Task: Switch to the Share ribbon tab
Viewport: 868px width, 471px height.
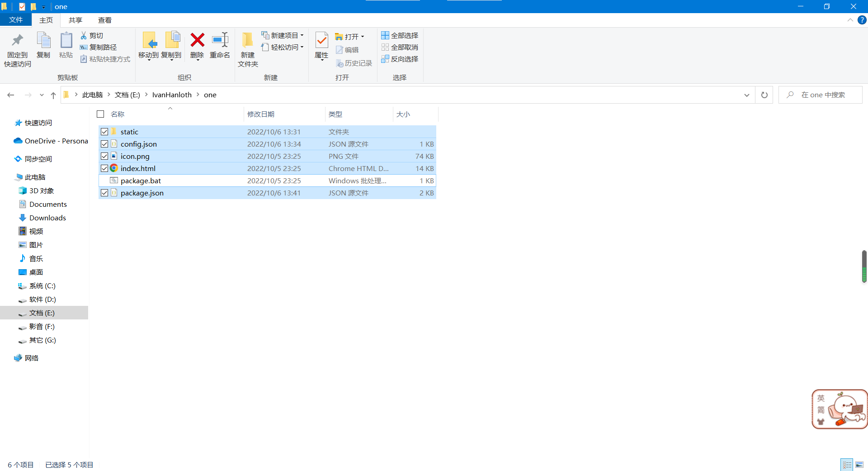Action: click(75, 20)
